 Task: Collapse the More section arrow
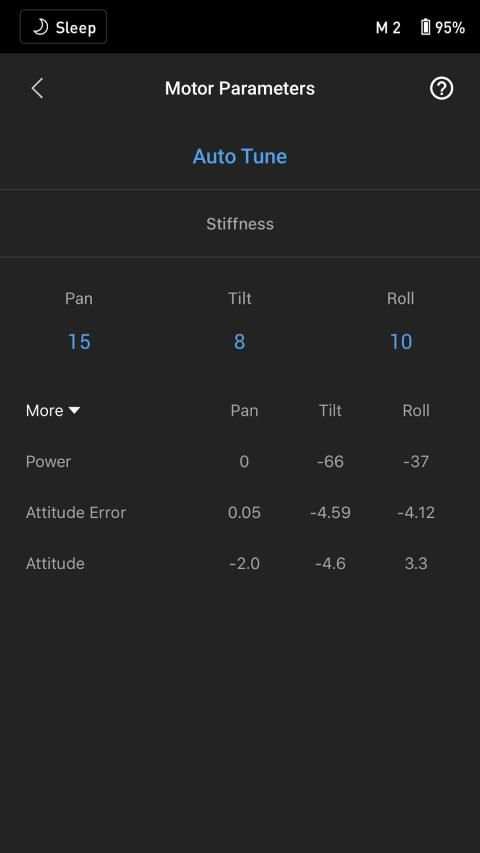click(x=75, y=410)
